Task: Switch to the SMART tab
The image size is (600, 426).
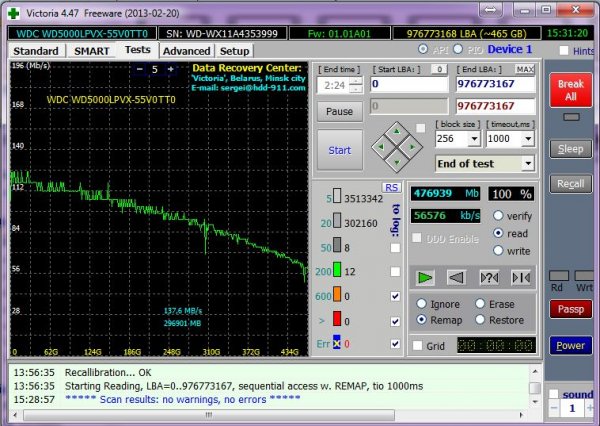Action: click(90, 50)
